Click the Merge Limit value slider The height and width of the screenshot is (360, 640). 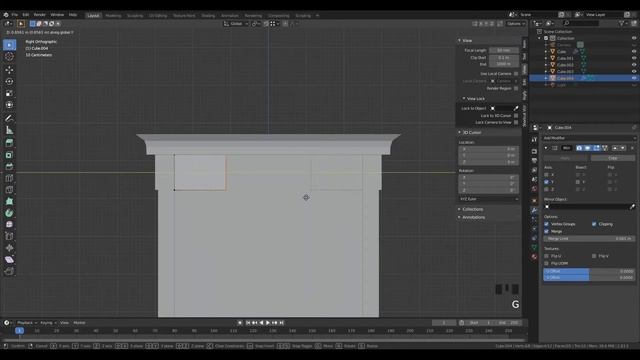(589, 239)
